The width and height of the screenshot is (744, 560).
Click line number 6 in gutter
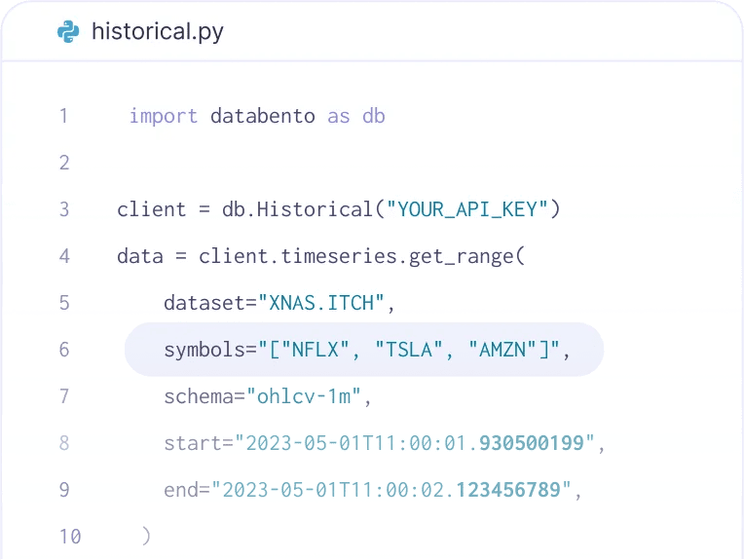pos(64,350)
